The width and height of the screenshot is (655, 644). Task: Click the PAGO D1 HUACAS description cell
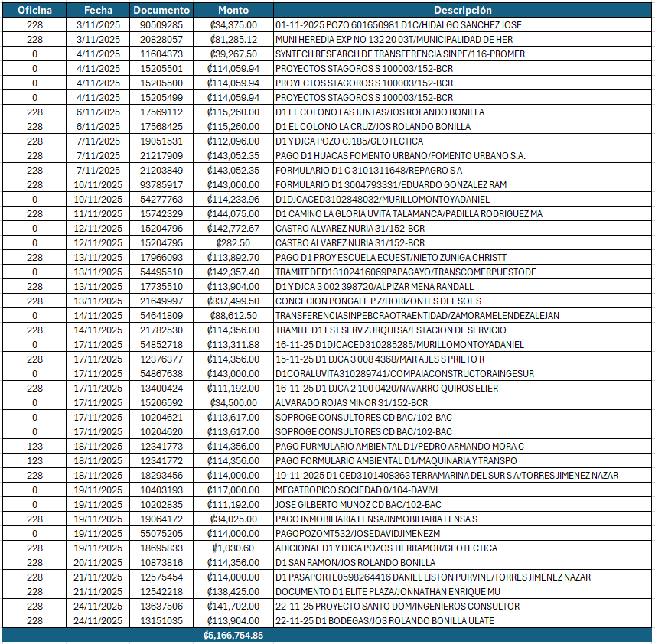point(462,155)
